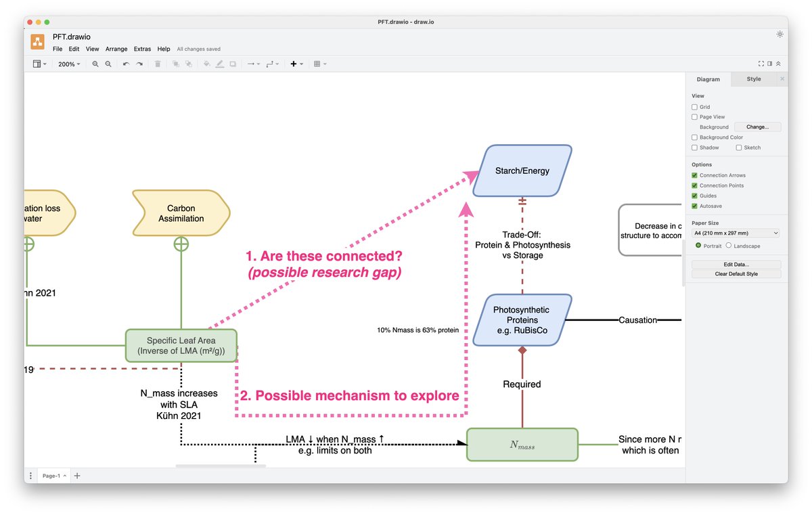Screen dimensions: 812x515
Task: Click the line color pencil icon
Action: pos(220,64)
